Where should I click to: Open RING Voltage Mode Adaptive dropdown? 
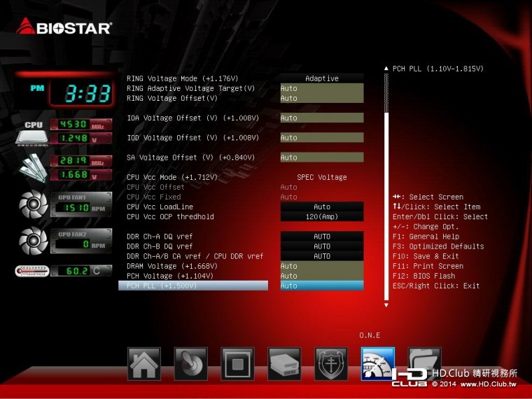[321, 78]
